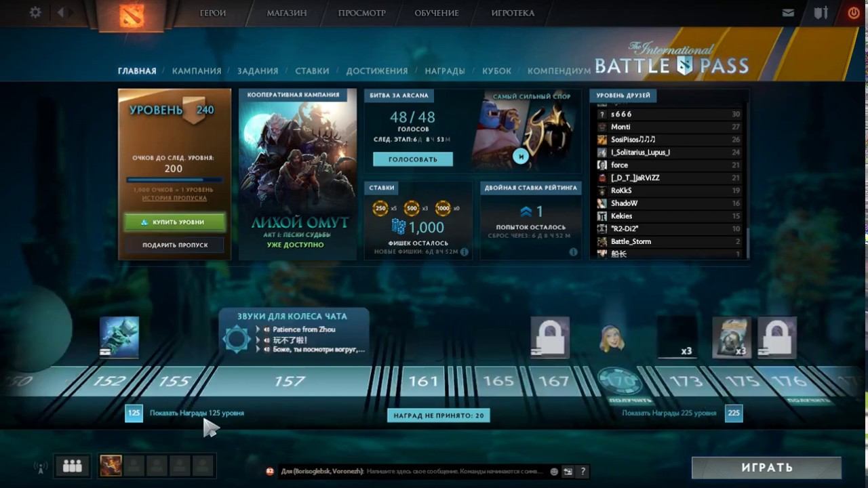Viewport: 868px width, 488px height.
Task: Open the Просмотр menu
Action: point(362,13)
